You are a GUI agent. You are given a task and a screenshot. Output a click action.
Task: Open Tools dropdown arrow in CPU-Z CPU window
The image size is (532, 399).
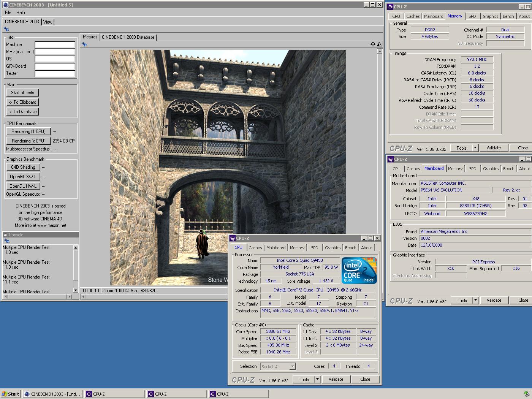click(x=318, y=379)
